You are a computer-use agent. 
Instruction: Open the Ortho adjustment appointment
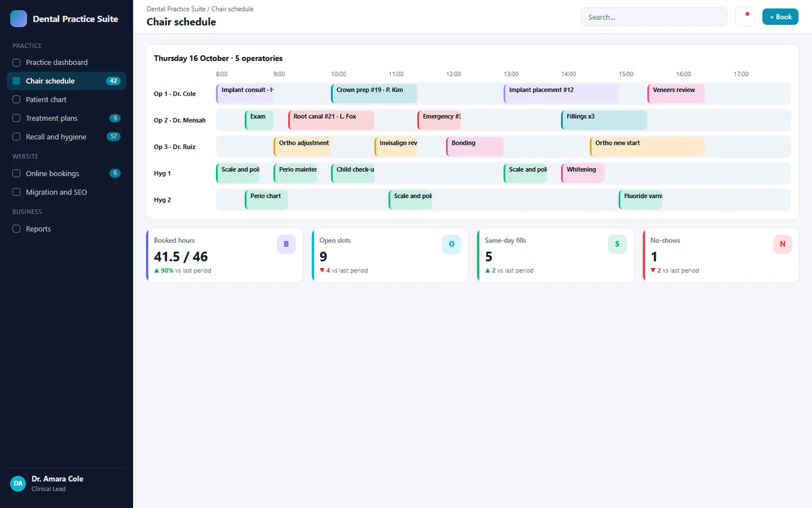302,146
